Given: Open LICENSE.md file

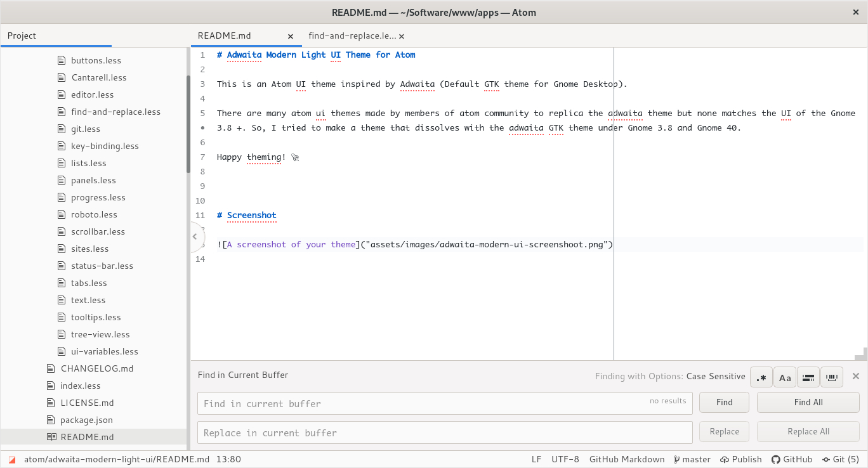Looking at the screenshot, I should 87,403.
